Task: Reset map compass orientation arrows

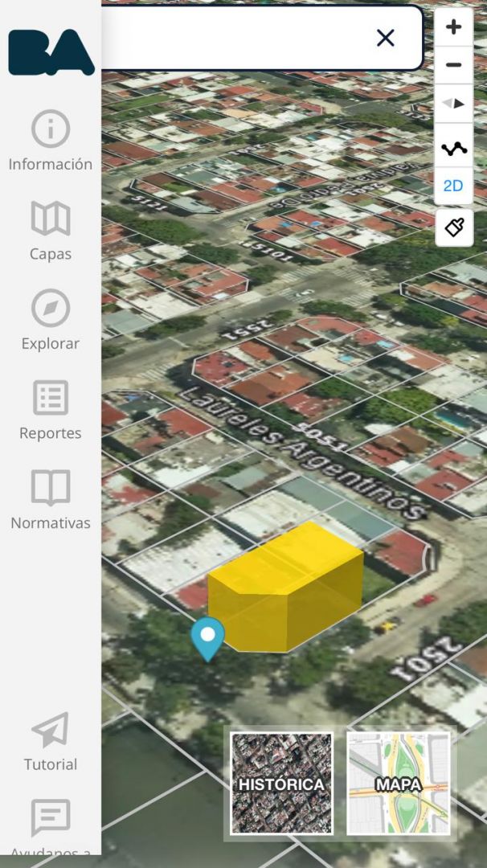Action: 453,103
